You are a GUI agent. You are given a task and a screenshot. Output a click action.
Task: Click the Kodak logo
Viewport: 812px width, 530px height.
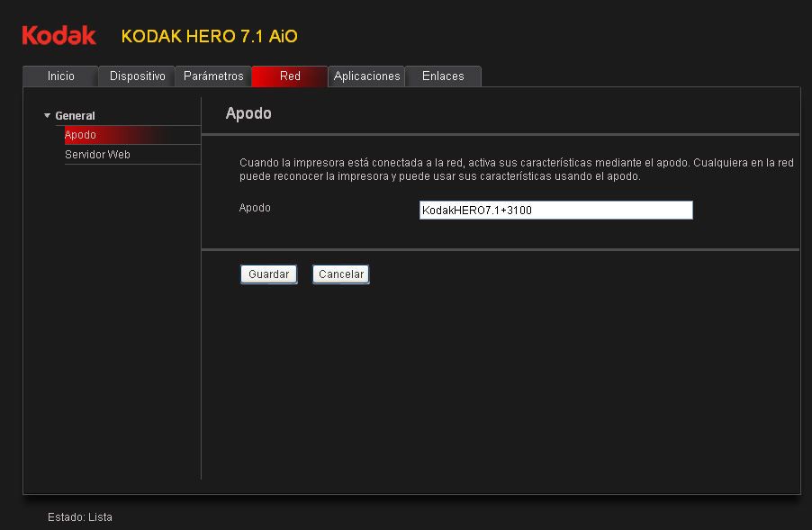tap(59, 35)
